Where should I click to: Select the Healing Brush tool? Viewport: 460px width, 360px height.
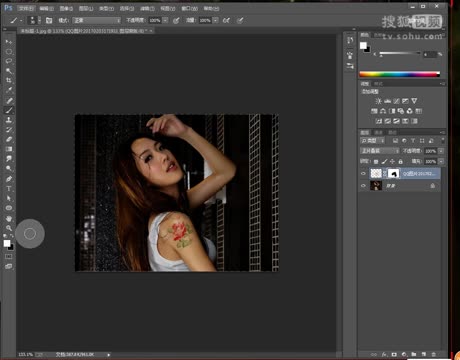[x=9, y=100]
